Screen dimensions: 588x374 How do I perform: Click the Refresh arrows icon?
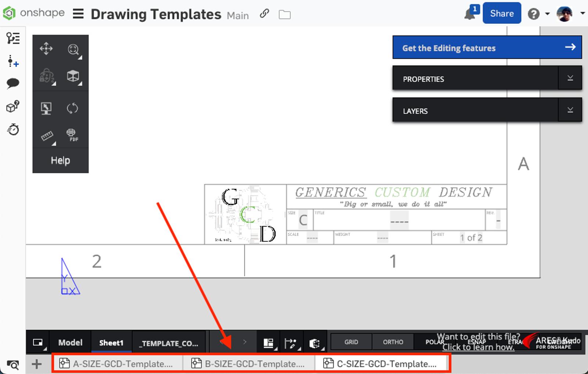(72, 108)
